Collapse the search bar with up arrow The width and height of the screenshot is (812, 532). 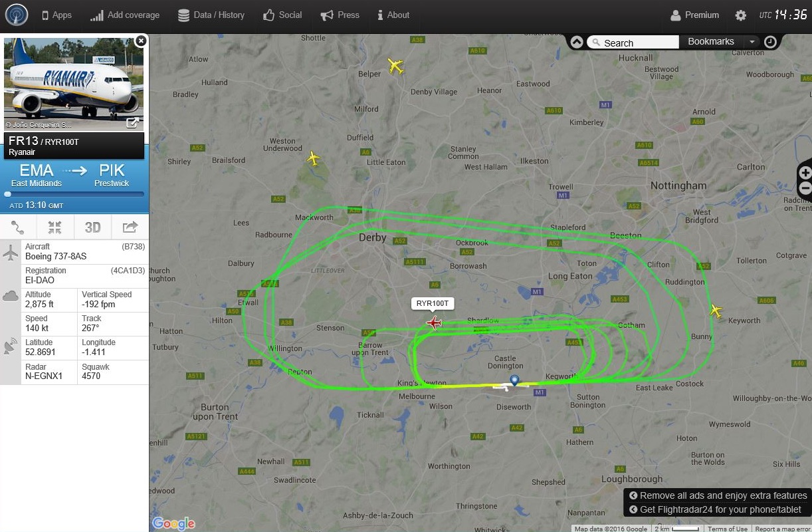coord(577,42)
